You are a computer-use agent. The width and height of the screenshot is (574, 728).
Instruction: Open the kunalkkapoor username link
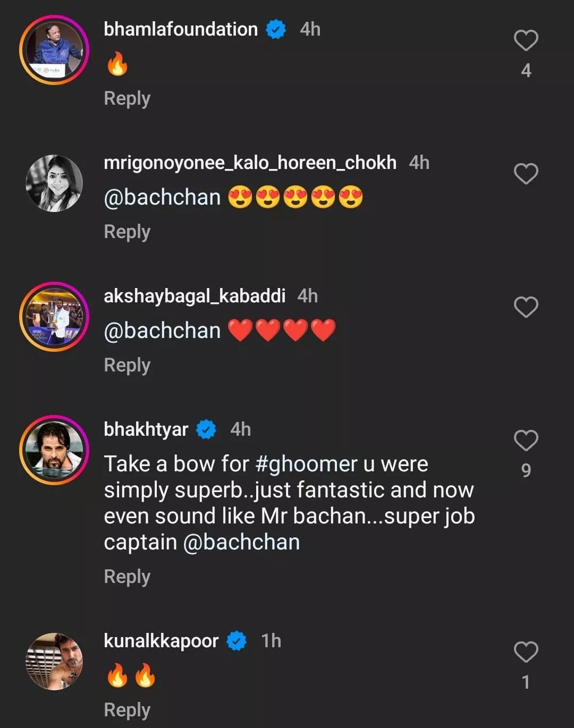coord(161,641)
